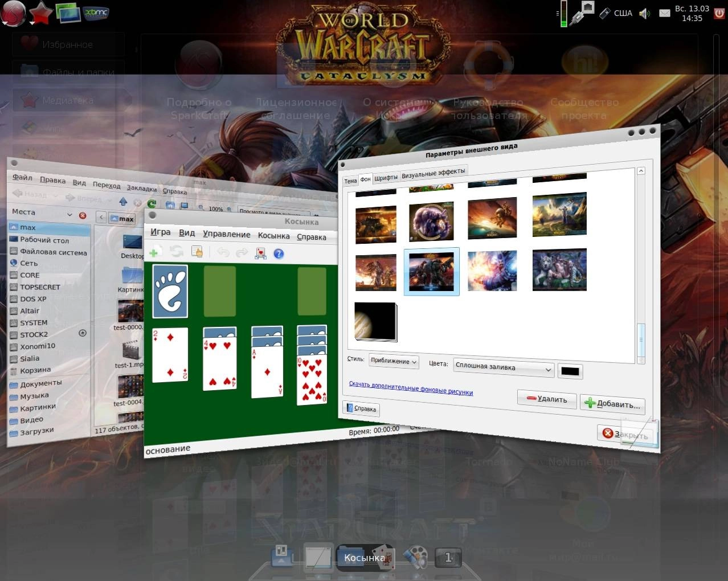This screenshot has width=728, height=581.
Task: Click the undo move arrow in Косынка
Action: [x=223, y=252]
